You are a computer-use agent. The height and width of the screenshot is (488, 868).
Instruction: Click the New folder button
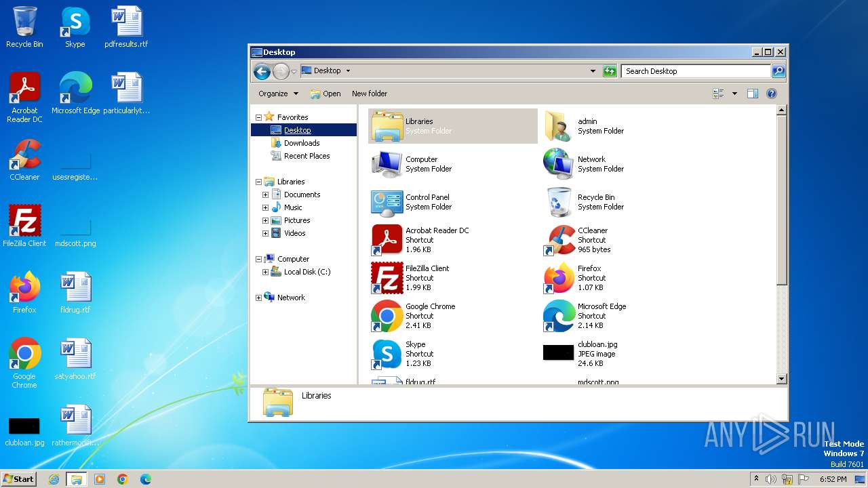[x=370, y=94]
